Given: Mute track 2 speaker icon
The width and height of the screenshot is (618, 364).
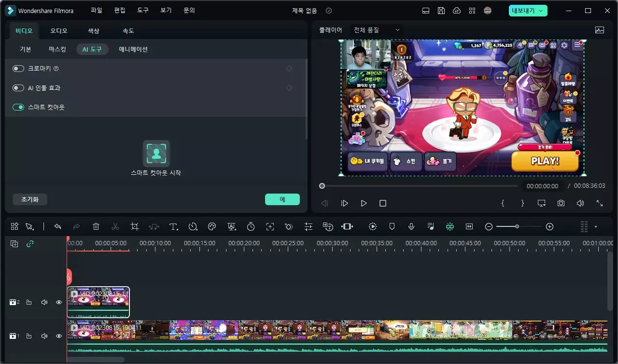Looking at the screenshot, I should (44, 302).
